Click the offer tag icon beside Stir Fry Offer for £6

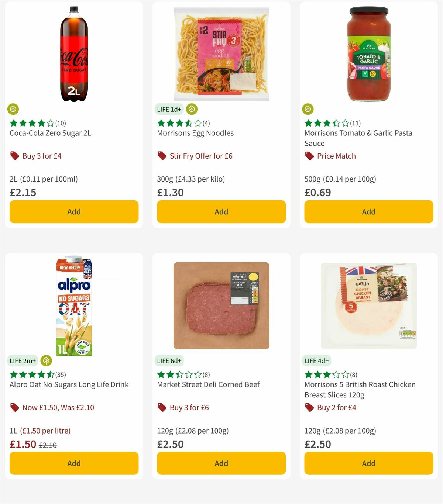click(162, 156)
